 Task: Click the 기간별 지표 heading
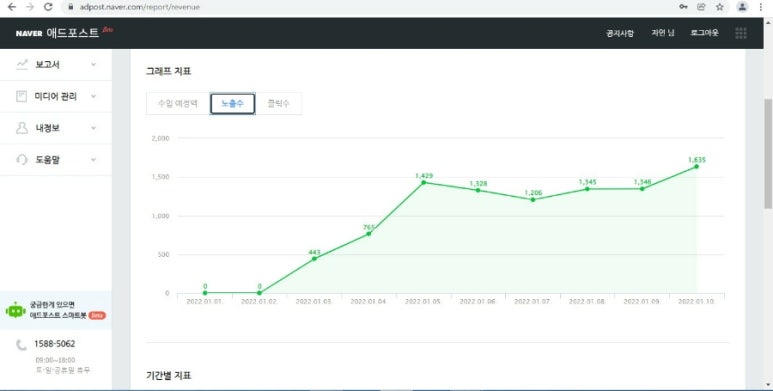coord(169,376)
